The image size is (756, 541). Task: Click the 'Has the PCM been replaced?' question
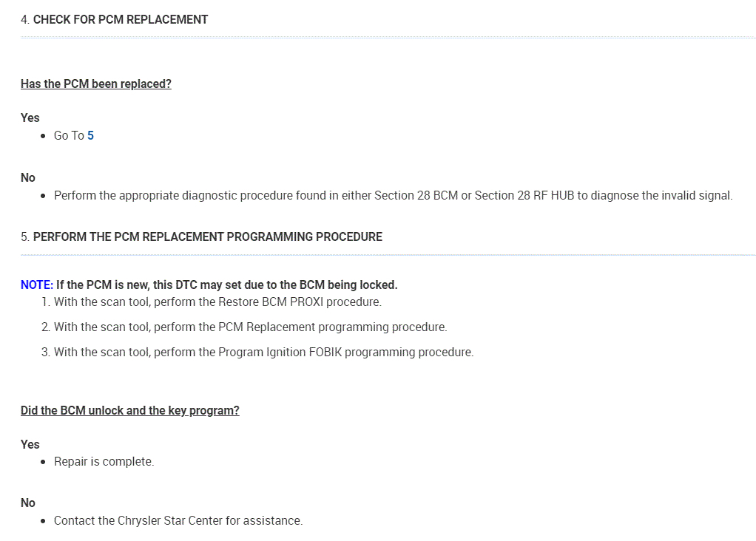click(x=95, y=84)
